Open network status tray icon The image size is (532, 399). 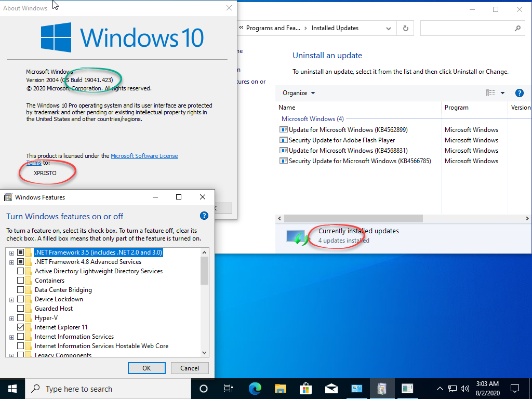(453, 389)
